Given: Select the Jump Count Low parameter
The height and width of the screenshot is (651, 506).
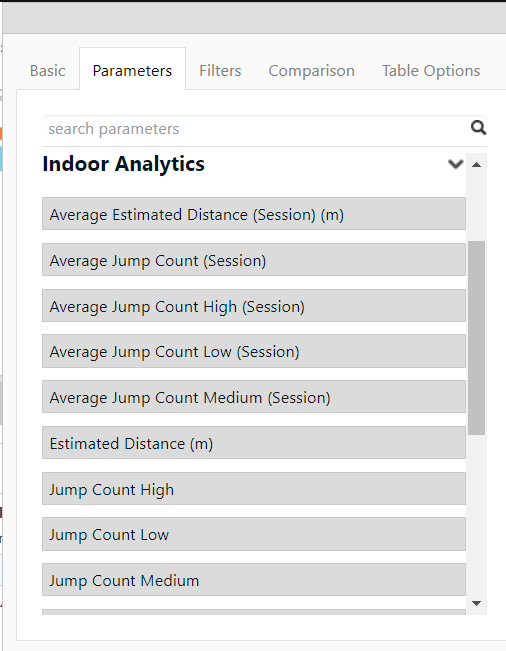Looking at the screenshot, I should point(254,534).
